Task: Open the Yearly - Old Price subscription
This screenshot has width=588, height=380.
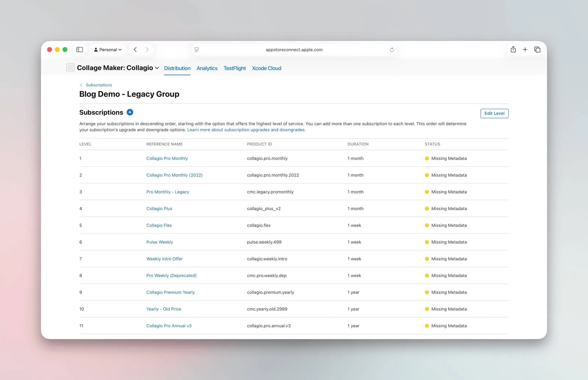Action: pyautogui.click(x=164, y=309)
